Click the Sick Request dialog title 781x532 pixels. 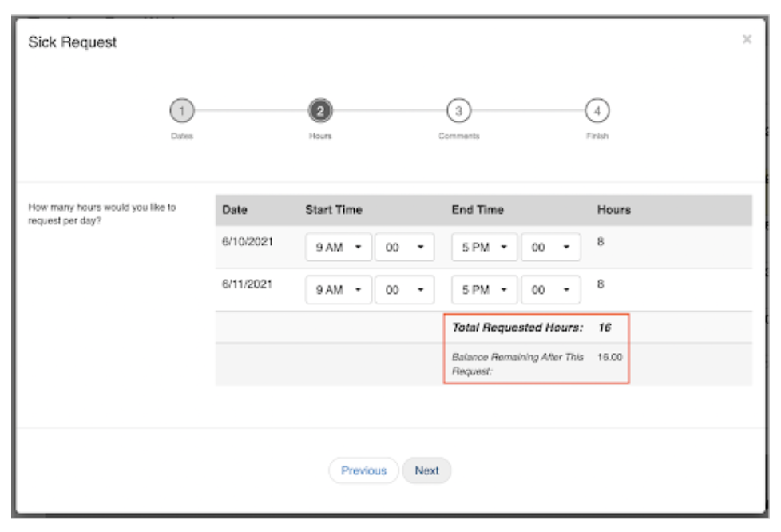point(73,42)
